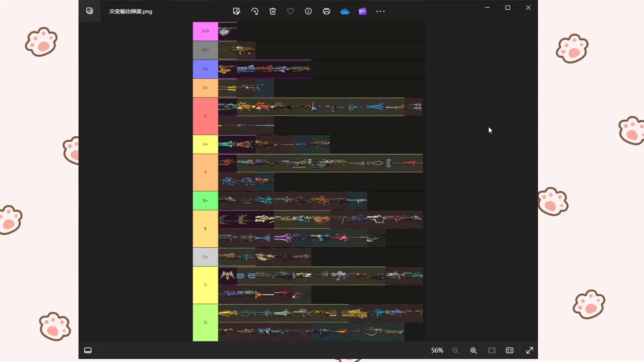Delete the image with trash icon
This screenshot has width=644, height=362.
point(273,11)
